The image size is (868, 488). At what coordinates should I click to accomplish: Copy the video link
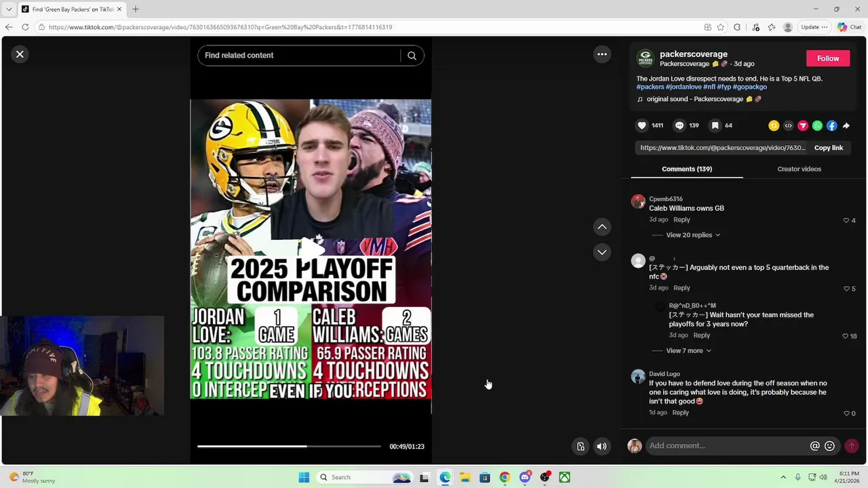tap(828, 148)
